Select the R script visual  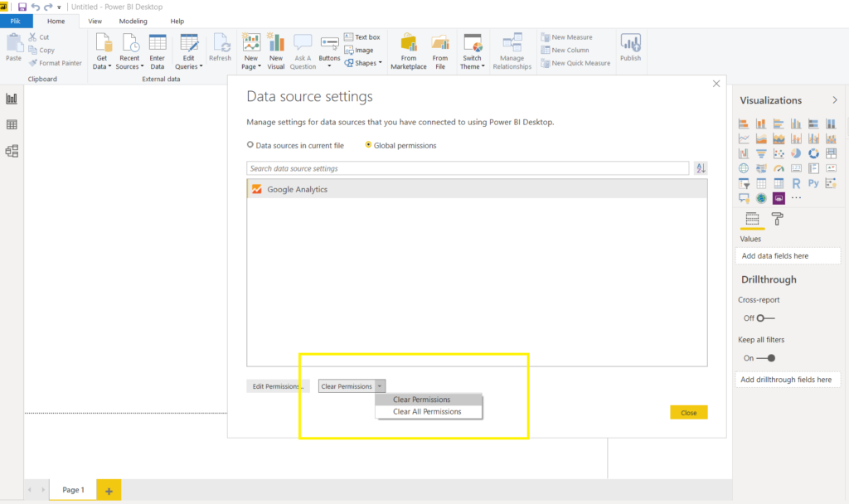(x=796, y=183)
